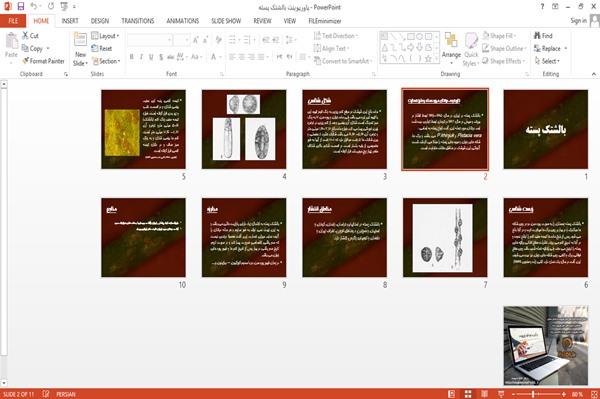Toggle Bold formatting

tap(132, 57)
